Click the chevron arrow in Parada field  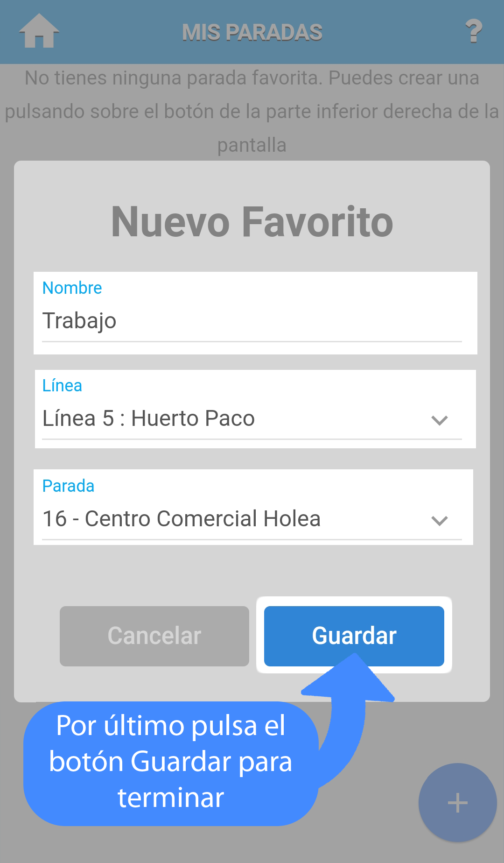(440, 520)
